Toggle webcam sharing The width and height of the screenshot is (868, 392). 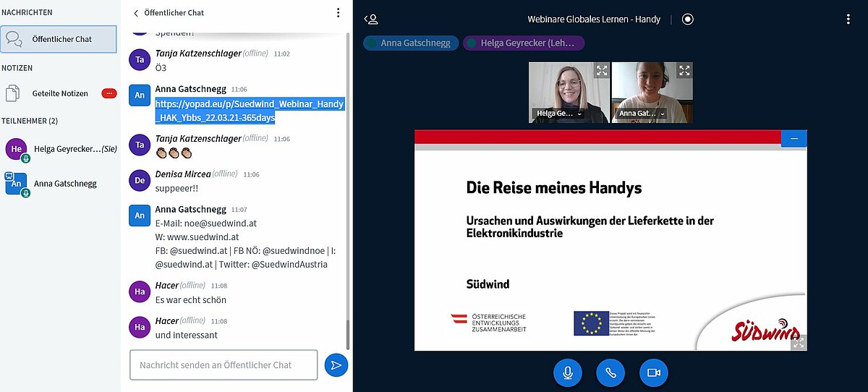tap(654, 372)
